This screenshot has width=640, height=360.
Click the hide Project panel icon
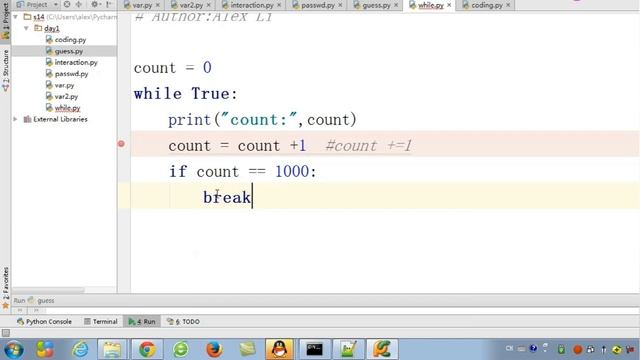[109, 4]
